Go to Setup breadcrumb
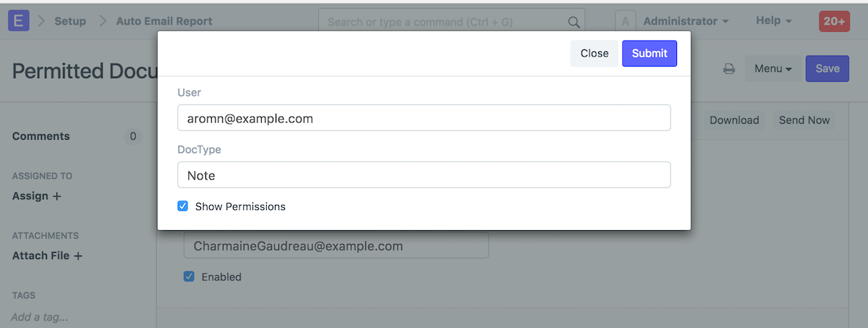Viewport: 868px width, 328px height. click(70, 21)
